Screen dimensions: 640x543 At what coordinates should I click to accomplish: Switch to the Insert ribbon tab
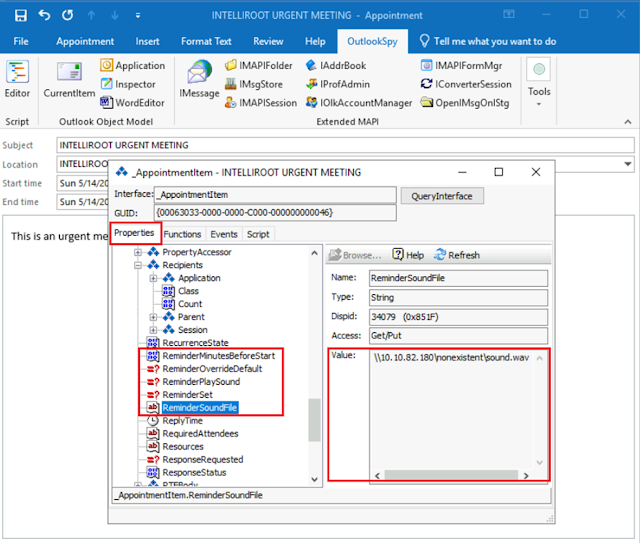[147, 41]
